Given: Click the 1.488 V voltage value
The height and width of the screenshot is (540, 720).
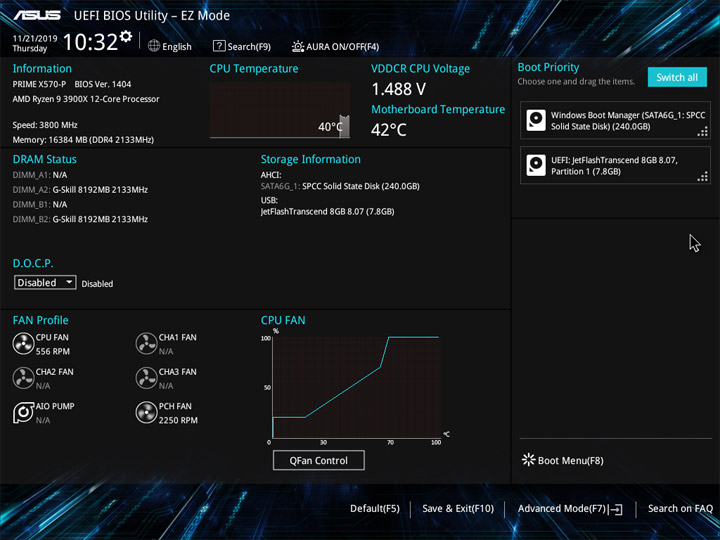Looking at the screenshot, I should pyautogui.click(x=399, y=89).
